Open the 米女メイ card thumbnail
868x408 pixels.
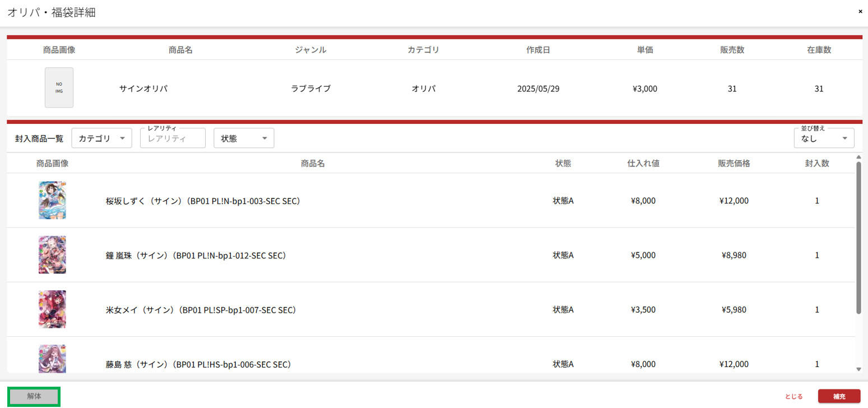[x=52, y=309]
